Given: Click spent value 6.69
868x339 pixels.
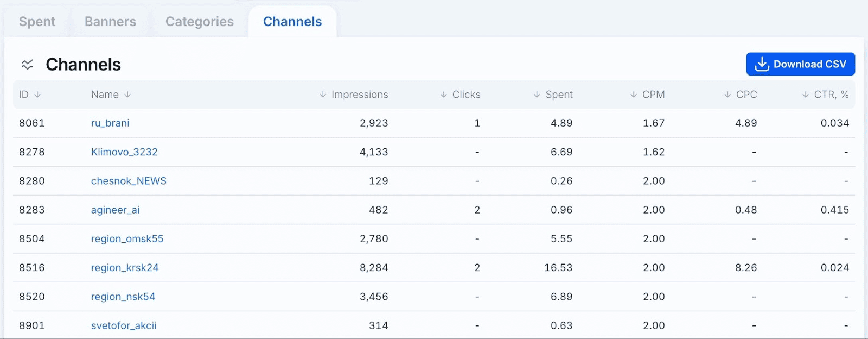Looking at the screenshot, I should [x=561, y=152].
